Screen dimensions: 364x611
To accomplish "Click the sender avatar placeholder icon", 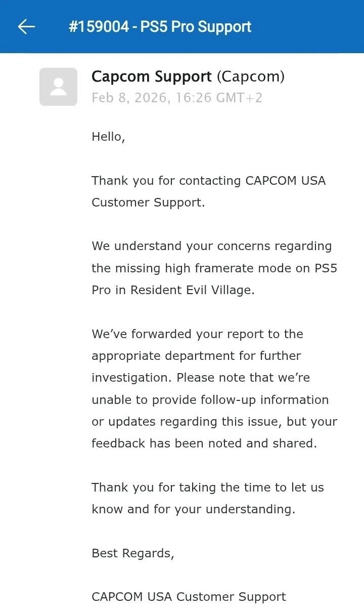I will (59, 87).
